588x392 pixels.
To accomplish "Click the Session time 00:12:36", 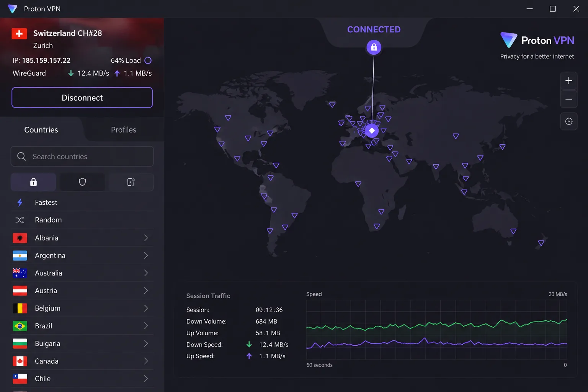I will pyautogui.click(x=269, y=310).
